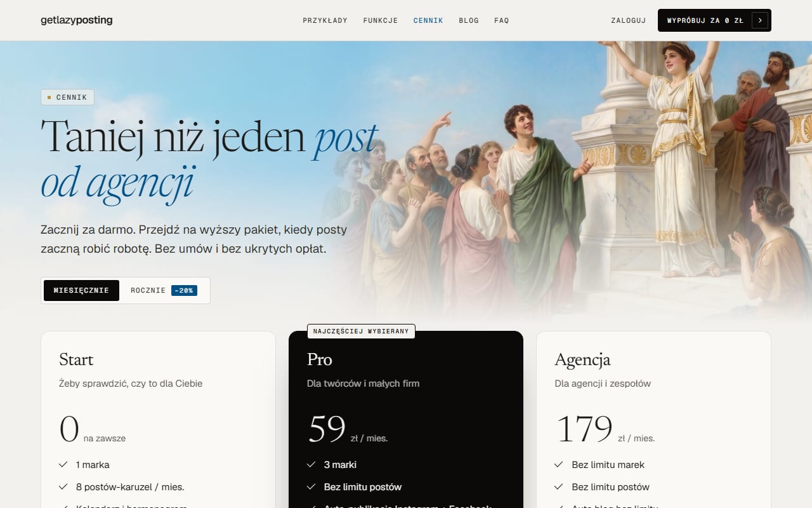Click the checkmark beside Agencja's Bez limitu postów
Image resolution: width=812 pixels, height=508 pixels.
coord(559,487)
